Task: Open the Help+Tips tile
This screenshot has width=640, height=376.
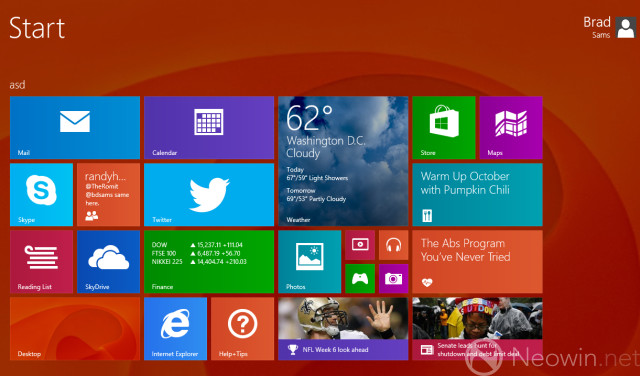Action: [242, 329]
